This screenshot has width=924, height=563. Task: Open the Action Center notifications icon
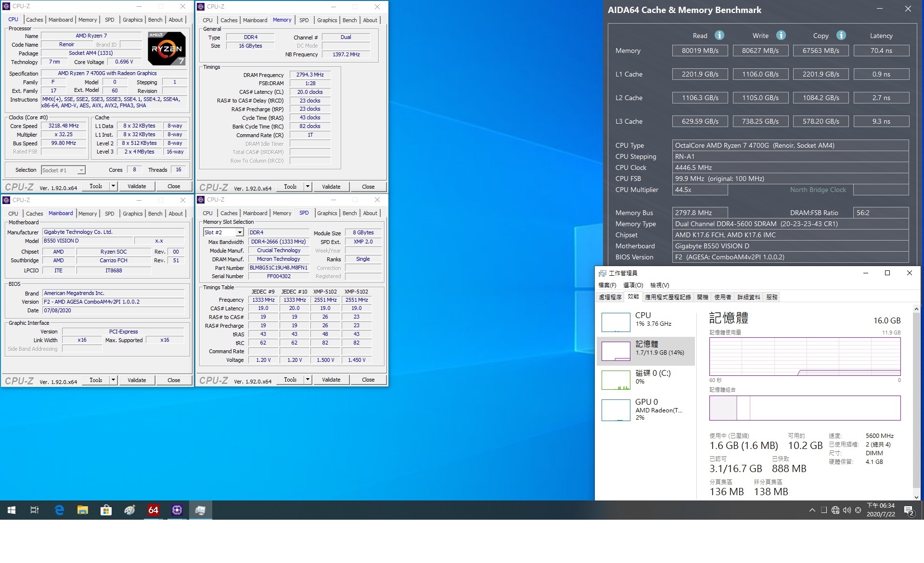909,511
